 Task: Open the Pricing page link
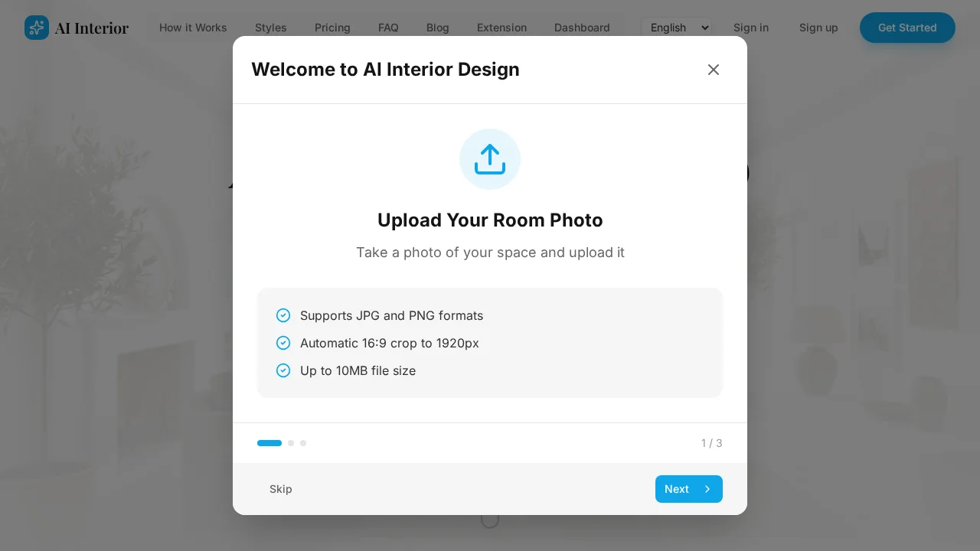tap(332, 28)
